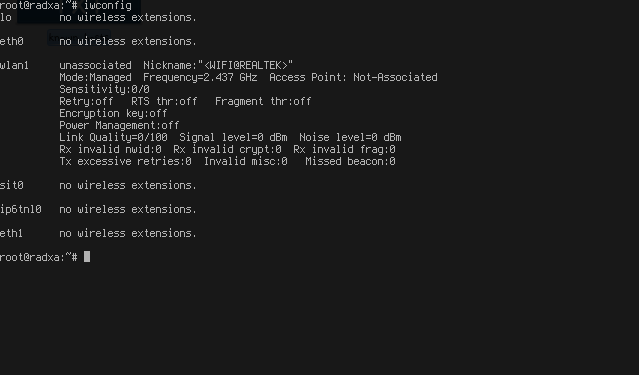Click the eth1 interface name
The width and height of the screenshot is (639, 375).
pos(11,233)
